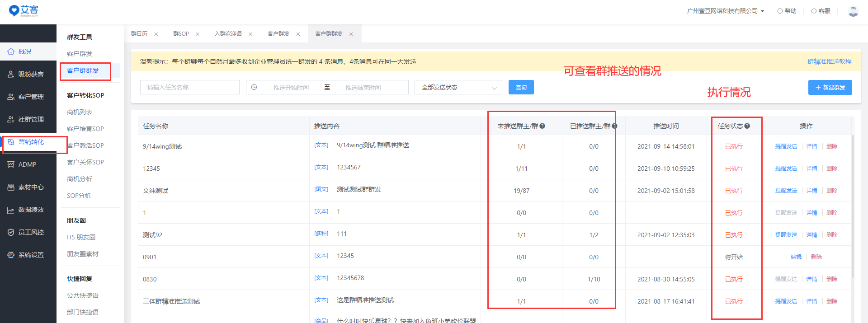Expand the 全部发送状态 dropdown
The height and width of the screenshot is (323, 868).
(458, 87)
